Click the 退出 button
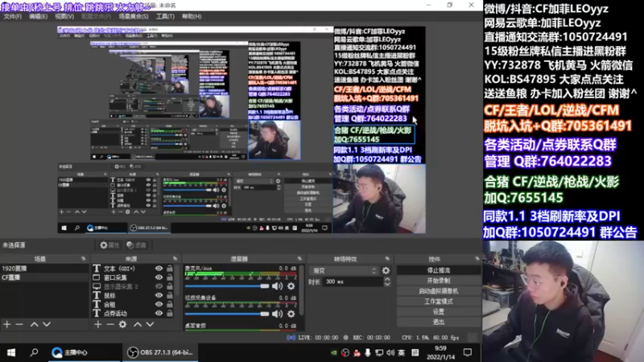 439,322
